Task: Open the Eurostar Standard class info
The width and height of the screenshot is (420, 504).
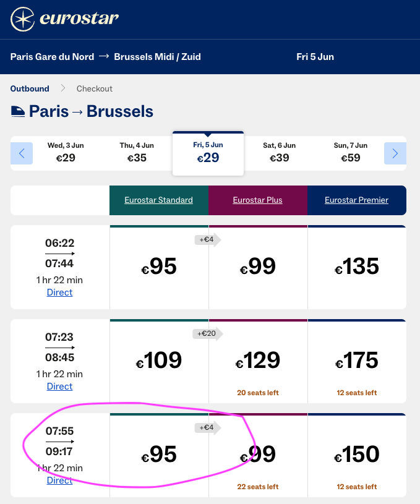Action: (x=158, y=200)
